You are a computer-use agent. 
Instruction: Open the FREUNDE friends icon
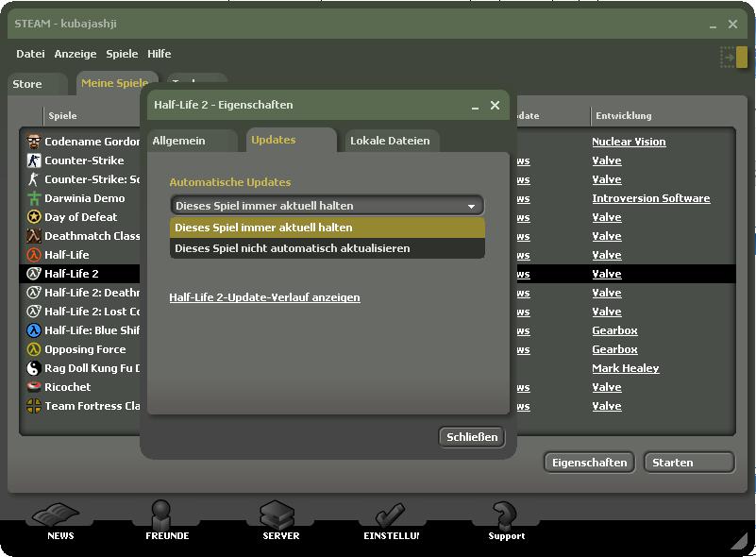point(160,515)
